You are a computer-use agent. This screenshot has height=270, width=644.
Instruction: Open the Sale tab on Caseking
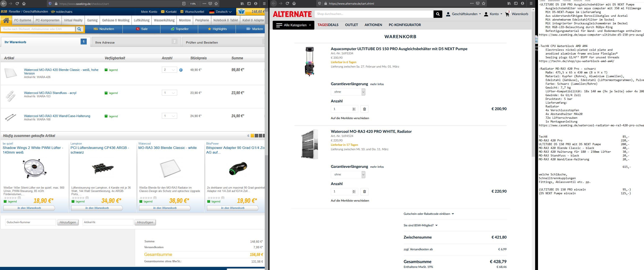click(x=142, y=29)
